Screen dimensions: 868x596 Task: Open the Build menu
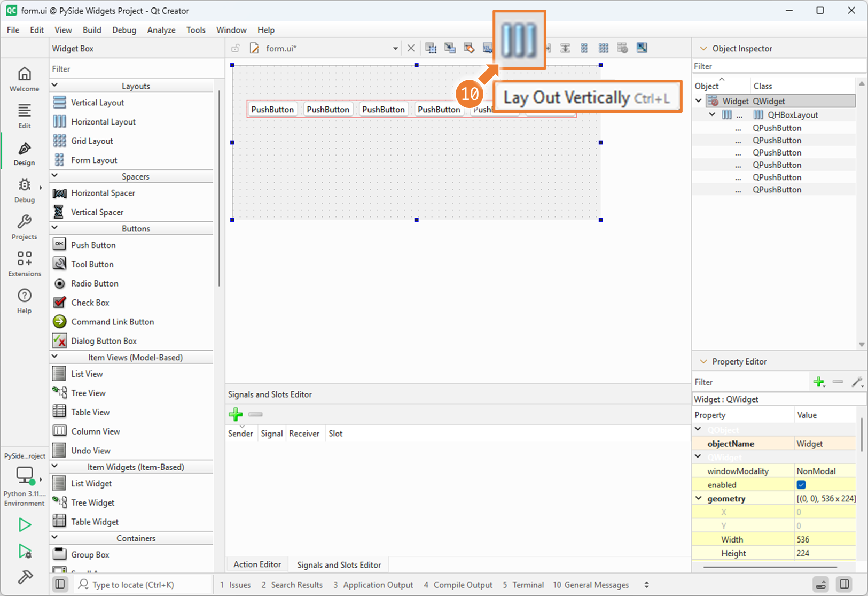tap(92, 30)
